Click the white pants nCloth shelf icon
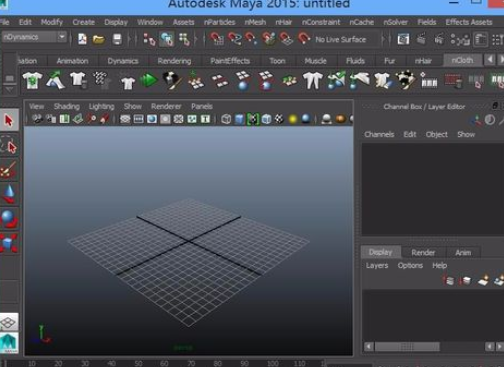The width and height of the screenshot is (504, 367). click(x=313, y=80)
